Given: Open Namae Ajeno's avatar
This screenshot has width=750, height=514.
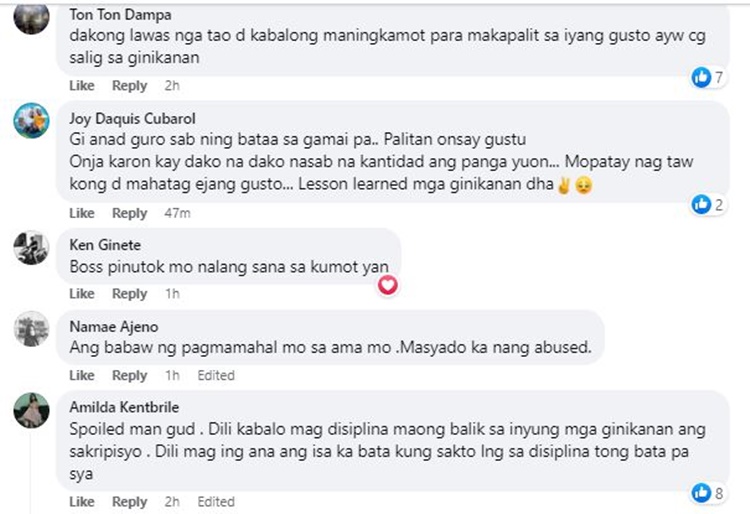Looking at the screenshot, I should pos(32,329).
